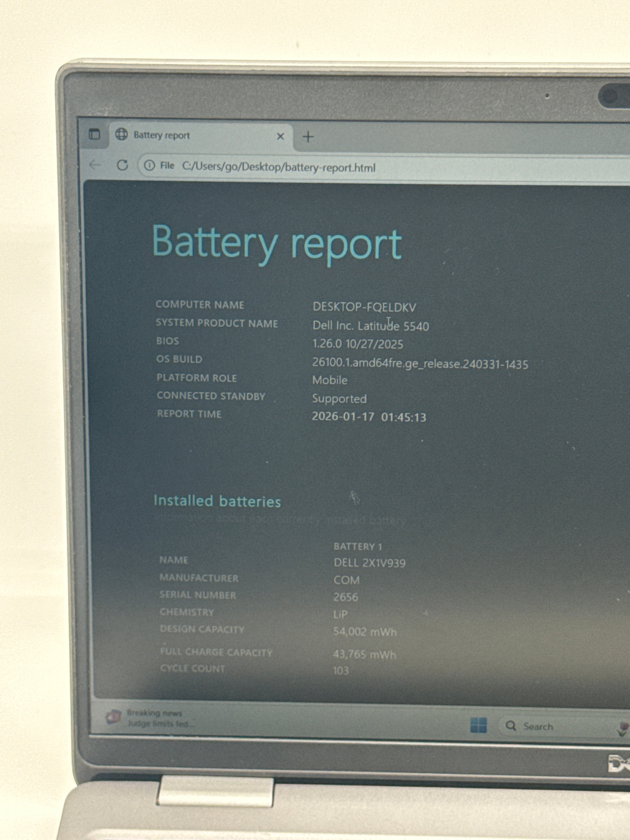Select Dell Inc. Latitude 5540 value
This screenshot has width=630, height=840.
(371, 326)
